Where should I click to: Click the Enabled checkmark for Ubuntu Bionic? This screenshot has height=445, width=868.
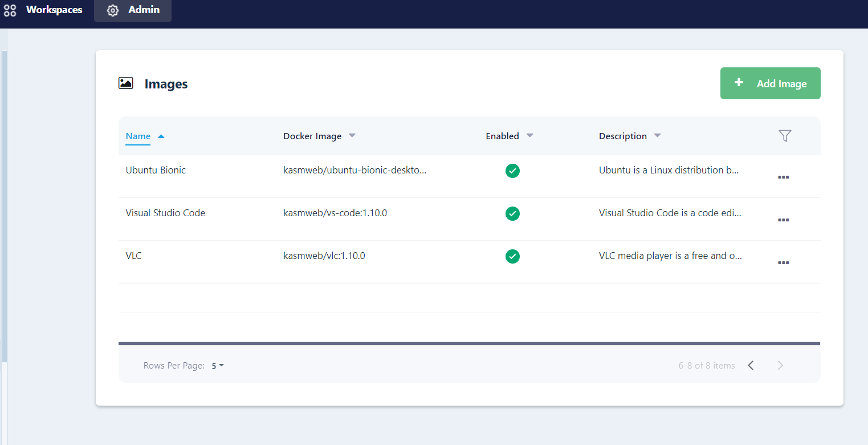512,171
